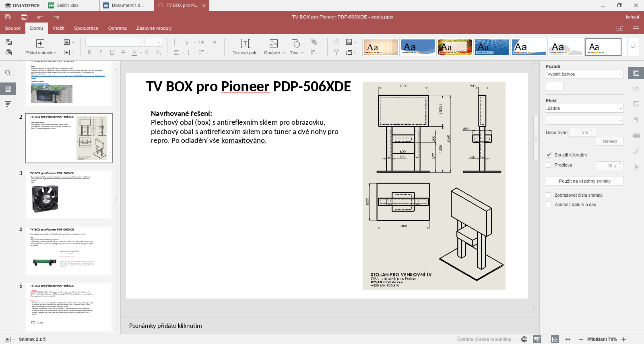This screenshot has height=344, width=644.
Task: Click the Náhled preview button
Action: (x=609, y=141)
